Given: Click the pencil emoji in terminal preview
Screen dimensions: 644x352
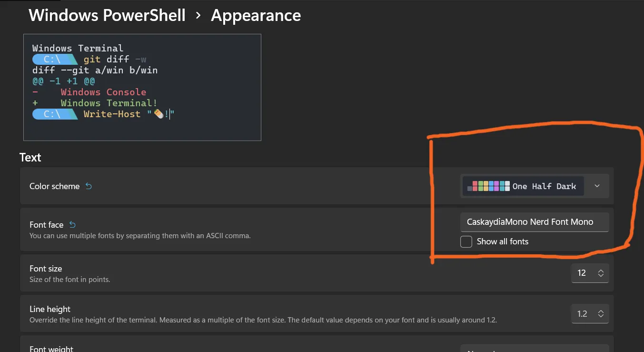Looking at the screenshot, I should (159, 114).
